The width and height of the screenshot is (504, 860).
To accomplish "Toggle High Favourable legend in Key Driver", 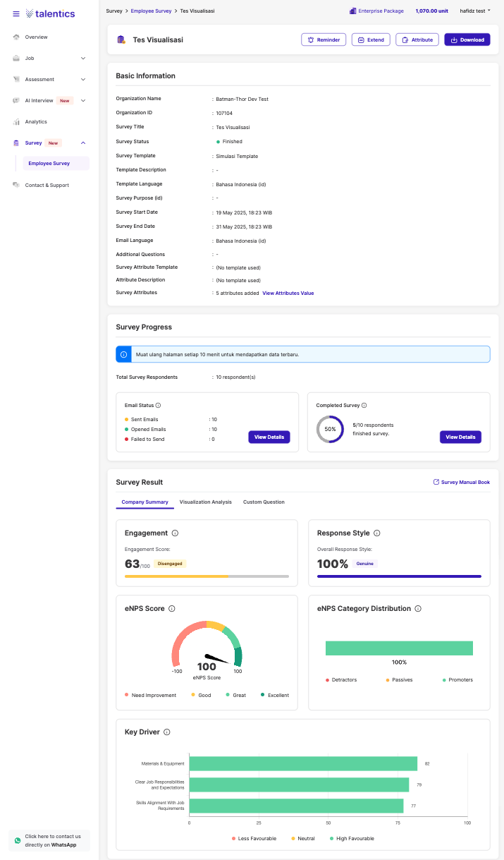I will point(352,839).
